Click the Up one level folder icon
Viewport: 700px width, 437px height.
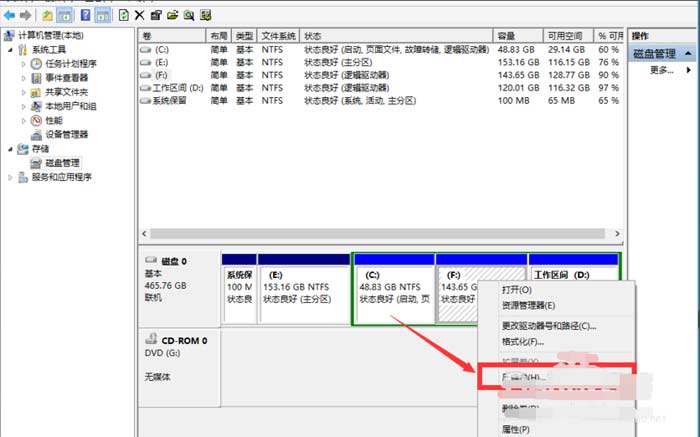[47, 16]
